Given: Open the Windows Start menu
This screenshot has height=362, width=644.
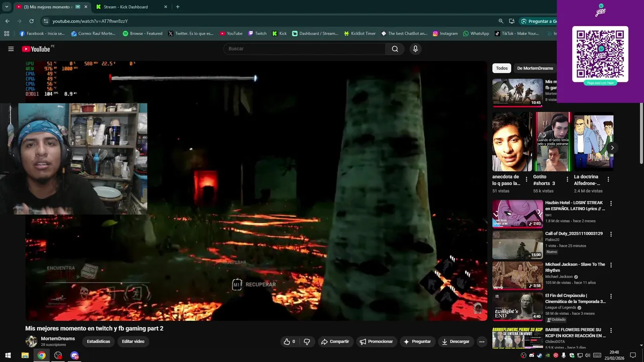Looking at the screenshot, I should click(x=8, y=355).
